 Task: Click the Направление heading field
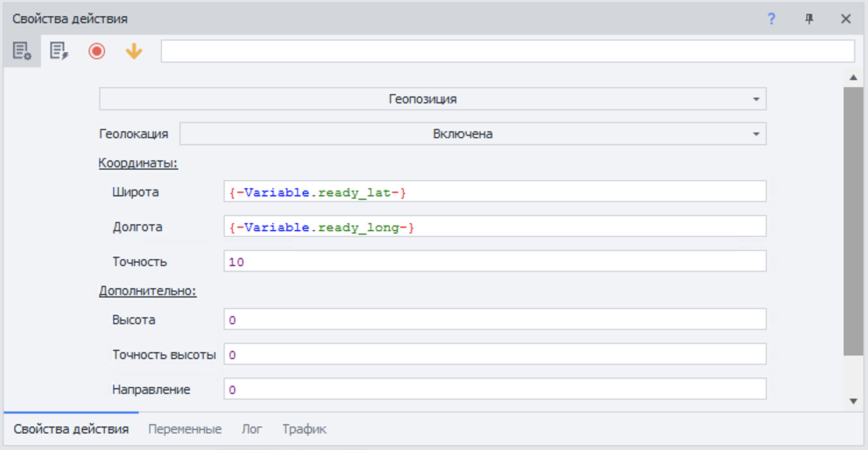pyautogui.click(x=495, y=390)
